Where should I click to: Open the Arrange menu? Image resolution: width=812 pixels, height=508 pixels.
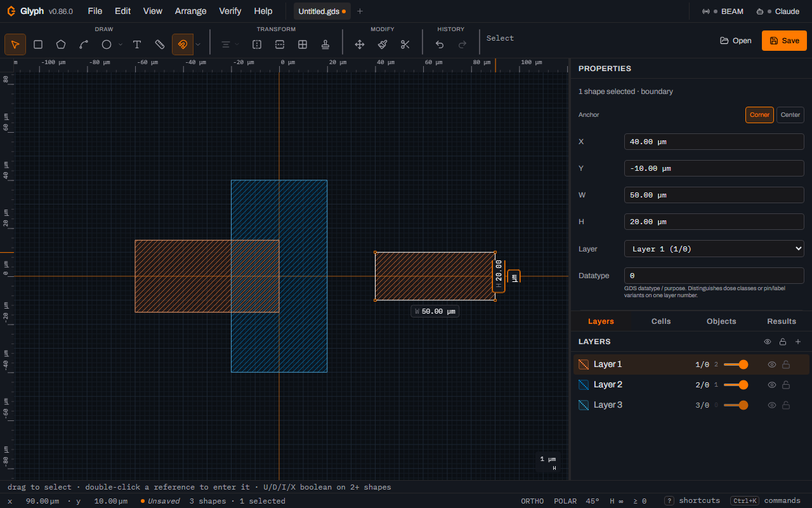coord(191,11)
